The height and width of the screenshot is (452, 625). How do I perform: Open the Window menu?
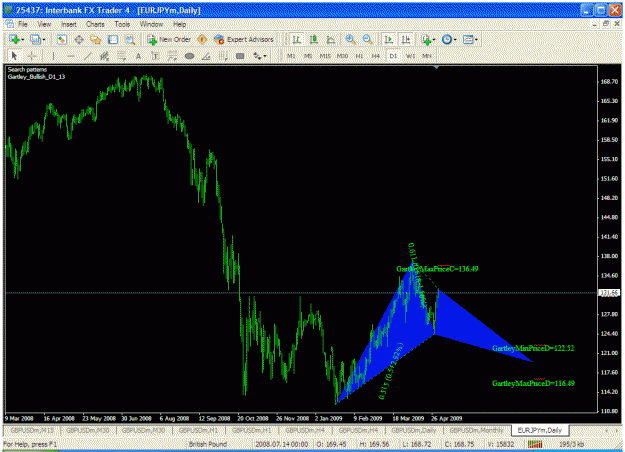click(x=151, y=24)
